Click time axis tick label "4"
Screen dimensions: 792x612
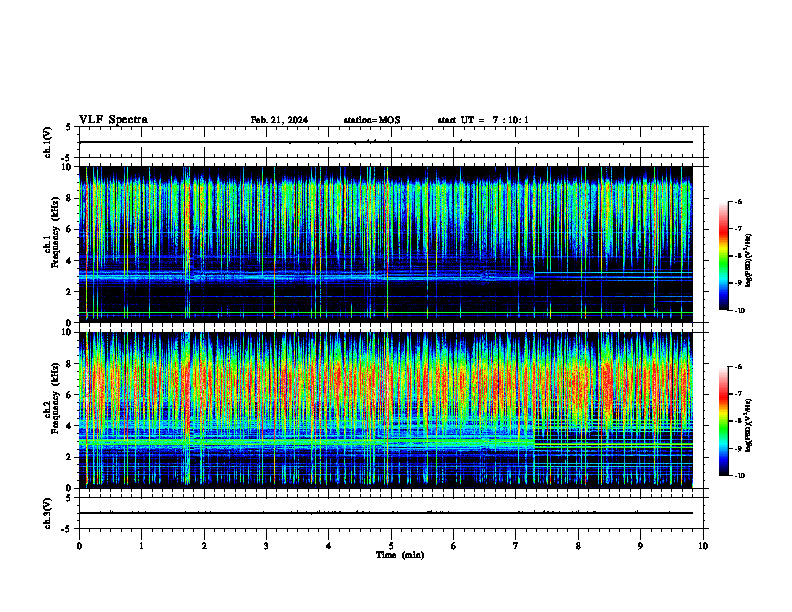329,546
